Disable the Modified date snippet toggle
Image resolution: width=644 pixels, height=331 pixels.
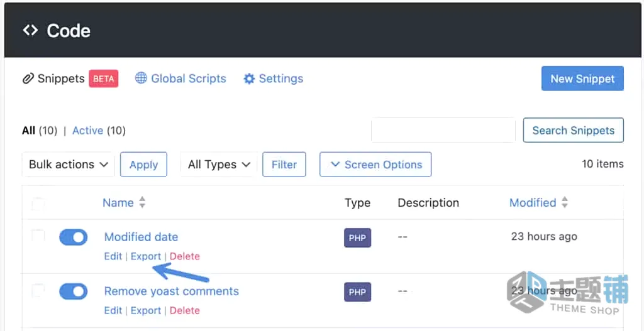(73, 237)
